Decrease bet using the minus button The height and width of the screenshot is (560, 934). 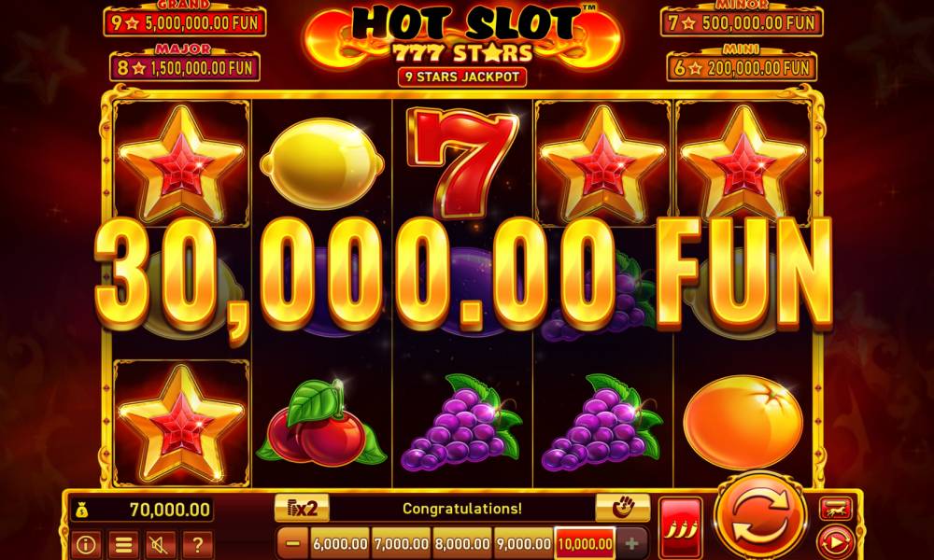293,543
